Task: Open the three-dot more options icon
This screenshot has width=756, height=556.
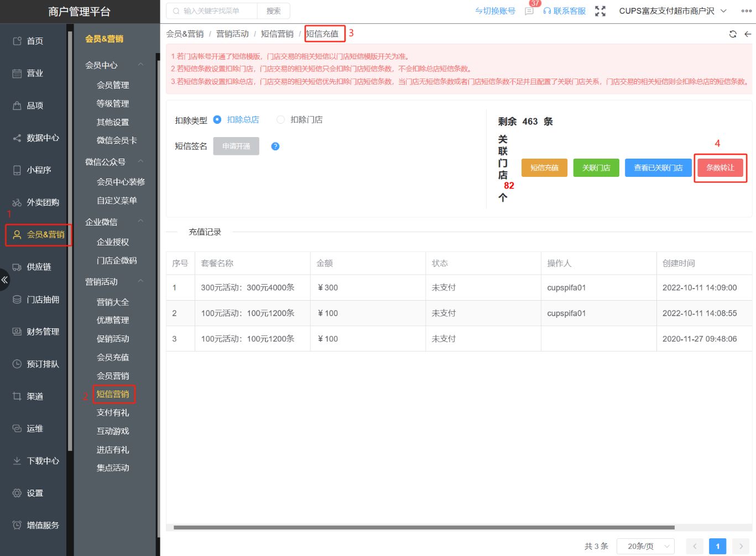Action: pos(746,11)
